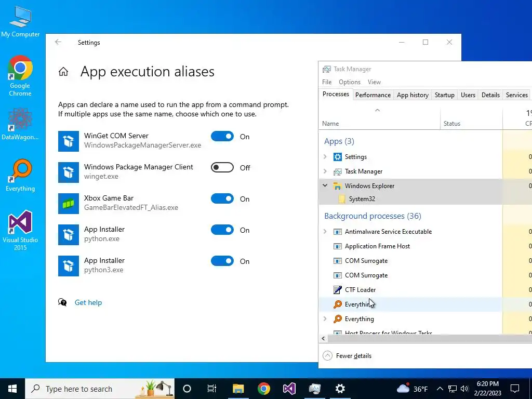
Task: Click the App Installer python.exe icon
Action: 69,234
